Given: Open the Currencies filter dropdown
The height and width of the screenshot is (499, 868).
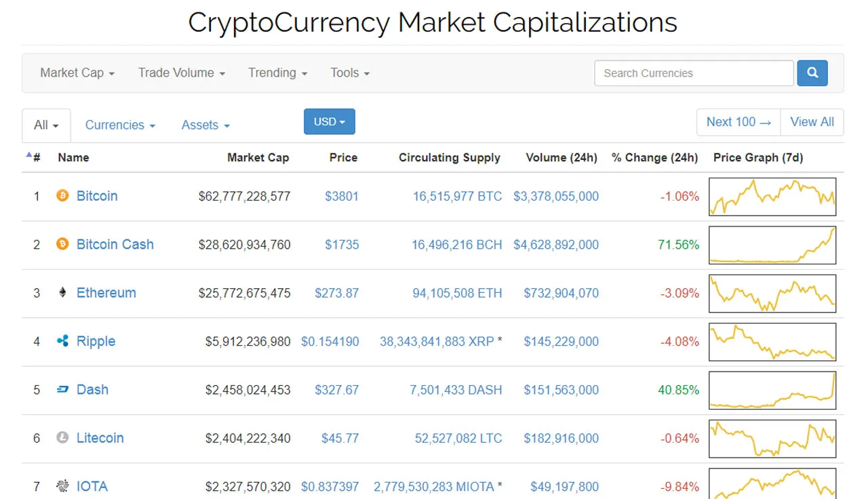Looking at the screenshot, I should [120, 125].
